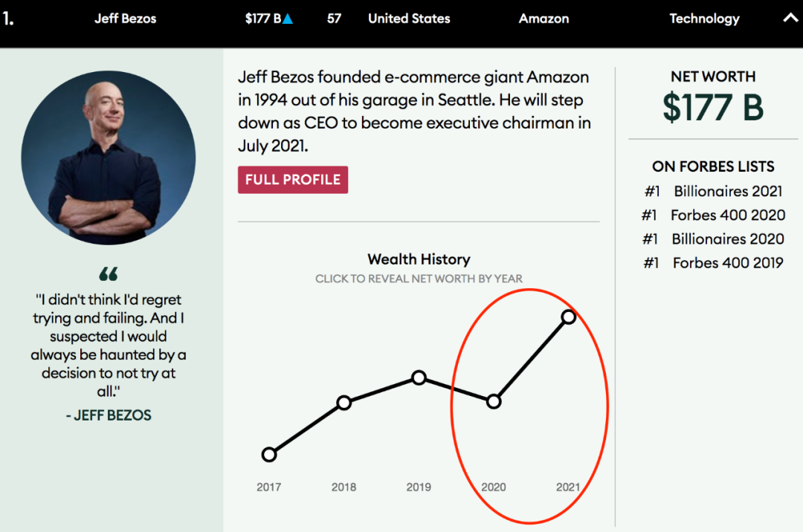Image resolution: width=803 pixels, height=532 pixels.
Task: Open Billionaires 2021 list link
Action: coord(728,191)
